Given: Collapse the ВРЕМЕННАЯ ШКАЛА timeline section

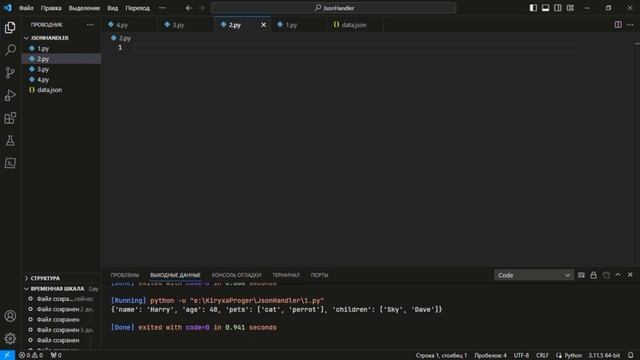Looking at the screenshot, I should pyautogui.click(x=61, y=289).
